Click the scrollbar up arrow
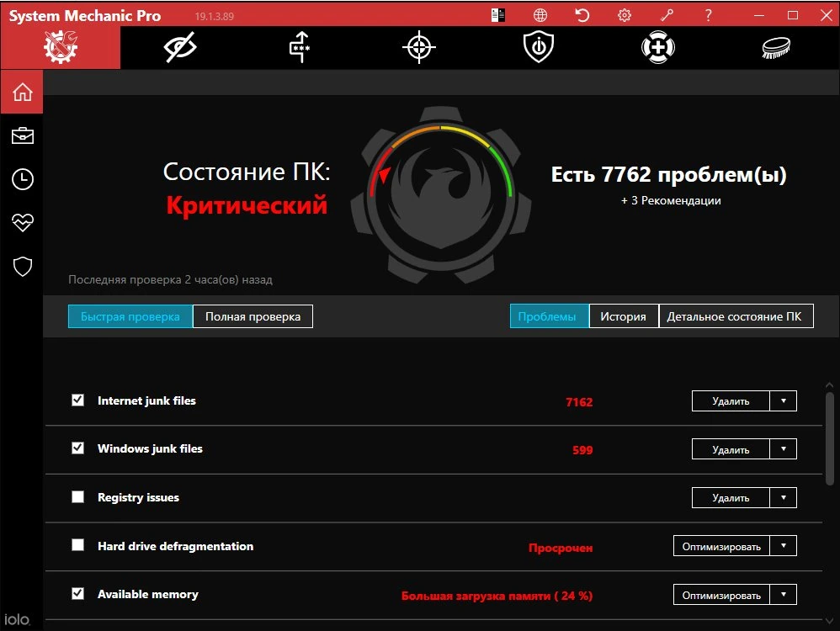Screen dimensions: 840x631 pyautogui.click(x=829, y=384)
